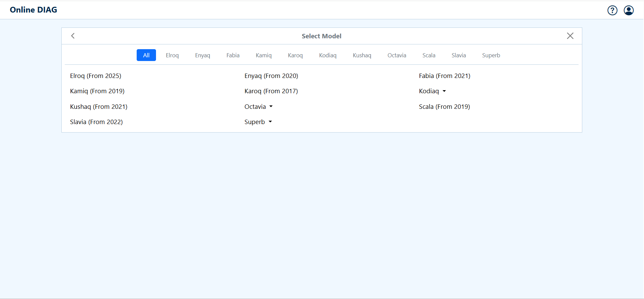Choose Elroq (From 2025) model
This screenshot has height=299, width=644.
pyautogui.click(x=96, y=76)
